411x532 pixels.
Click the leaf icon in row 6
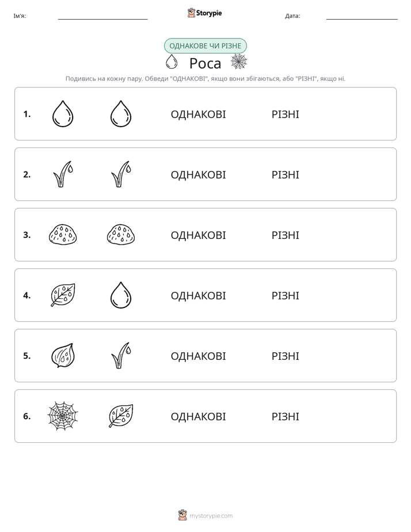(x=121, y=416)
